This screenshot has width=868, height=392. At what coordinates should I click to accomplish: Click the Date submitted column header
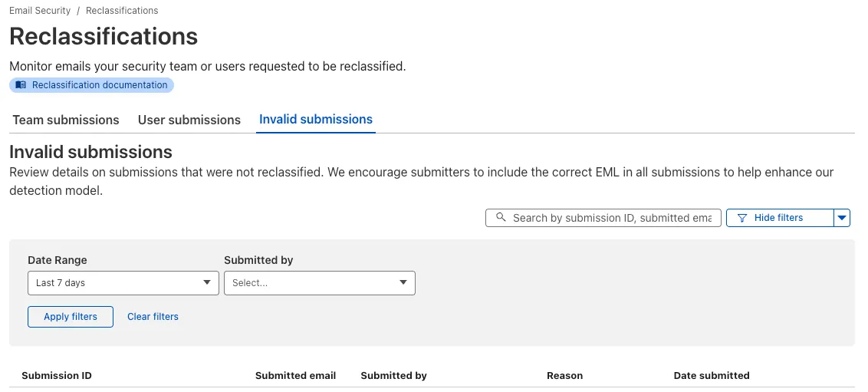pyautogui.click(x=711, y=376)
